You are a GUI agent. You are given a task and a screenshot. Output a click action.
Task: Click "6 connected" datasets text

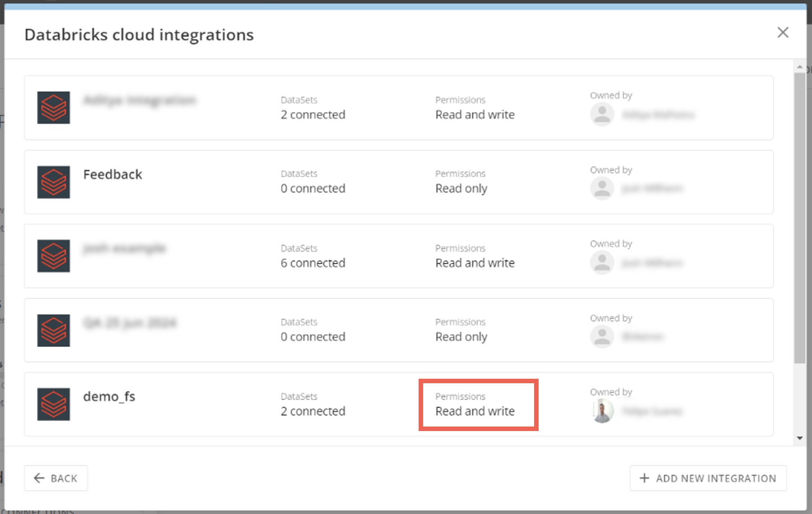click(313, 263)
